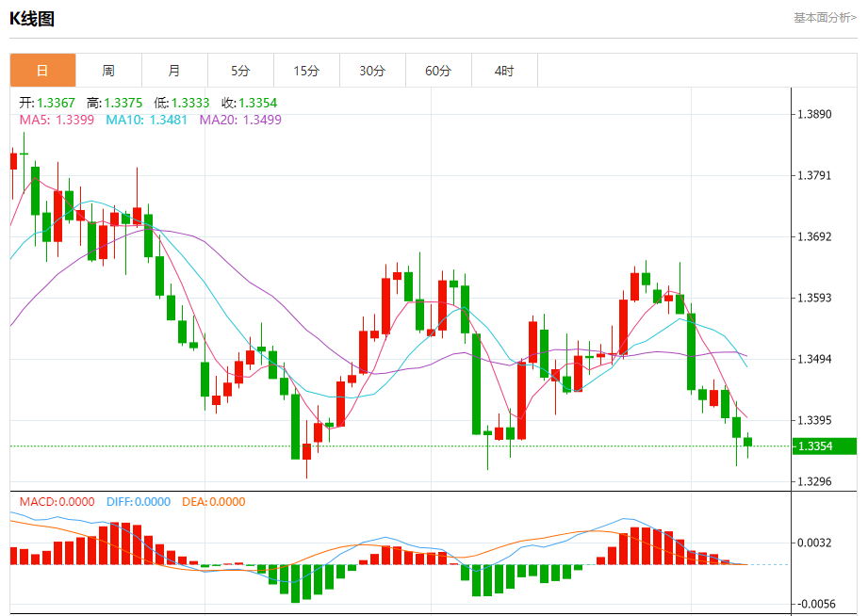Click the 1.3593 price axis label
868x616 pixels.
click(x=814, y=298)
